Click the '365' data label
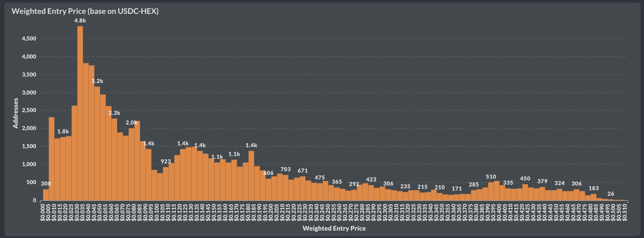The width and height of the screenshot is (644, 238). click(x=337, y=182)
